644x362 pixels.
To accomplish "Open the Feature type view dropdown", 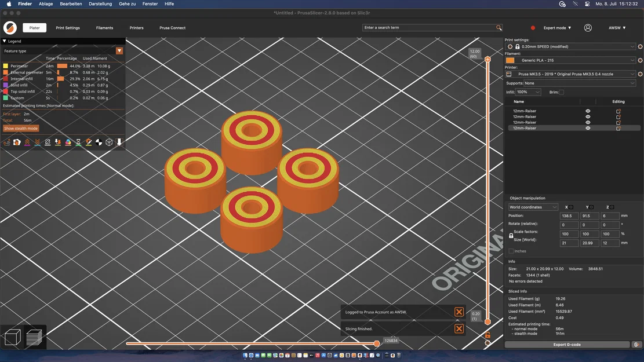I will 119,51.
